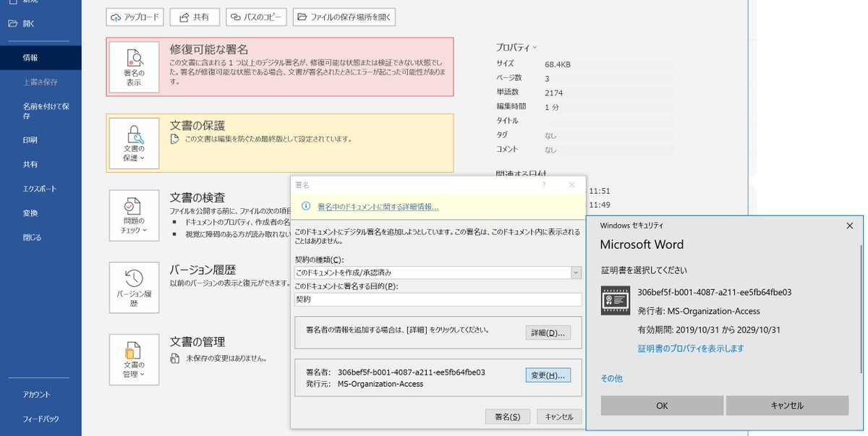Select エクスポート in the sidebar

coord(41,189)
